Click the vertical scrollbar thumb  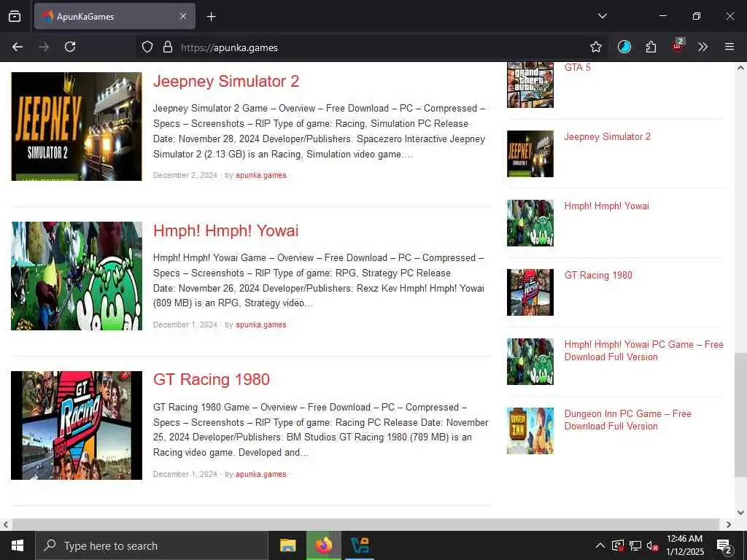[x=740, y=415]
